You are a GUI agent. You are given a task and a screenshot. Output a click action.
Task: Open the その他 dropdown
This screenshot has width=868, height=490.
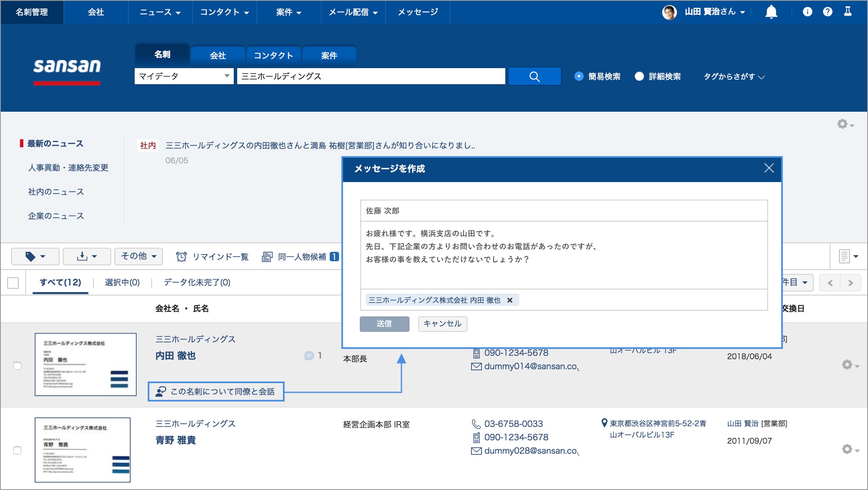139,256
